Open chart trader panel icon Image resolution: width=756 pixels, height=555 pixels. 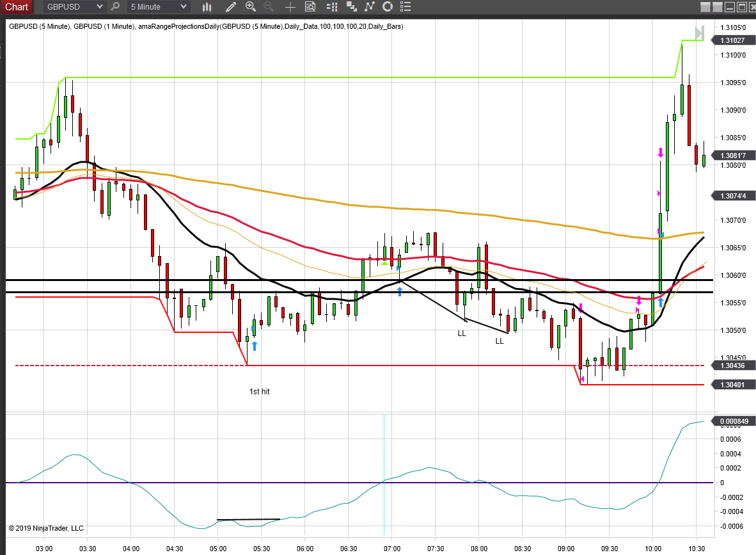[x=332, y=7]
